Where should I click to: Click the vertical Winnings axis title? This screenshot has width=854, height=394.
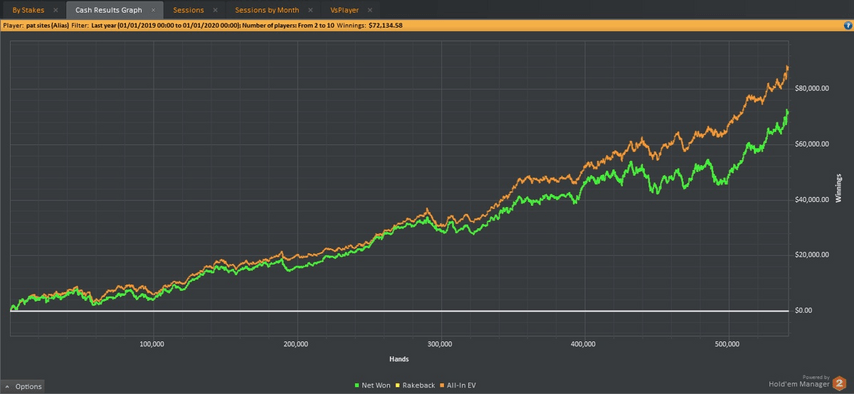coord(839,187)
